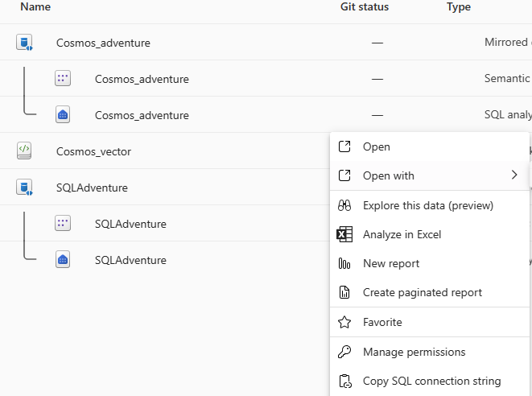Click the SQL analytics type text for Cosmos_adventure

pyautogui.click(x=508, y=114)
